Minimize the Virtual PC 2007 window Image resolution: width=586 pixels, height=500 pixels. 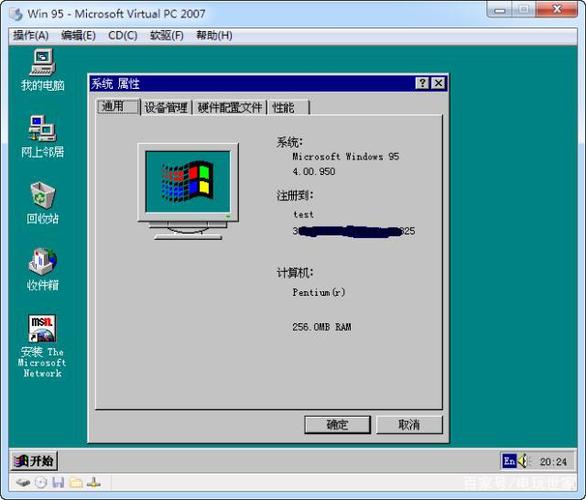coord(500,9)
